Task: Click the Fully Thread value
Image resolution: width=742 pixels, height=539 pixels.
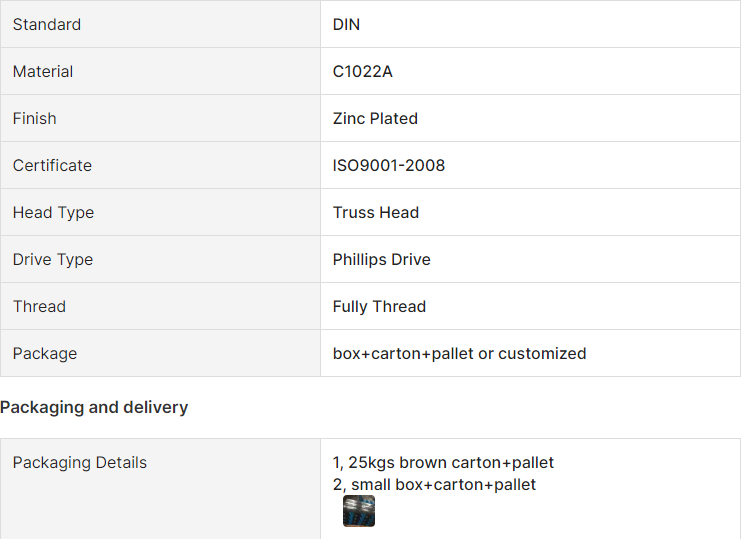Action: tap(379, 306)
